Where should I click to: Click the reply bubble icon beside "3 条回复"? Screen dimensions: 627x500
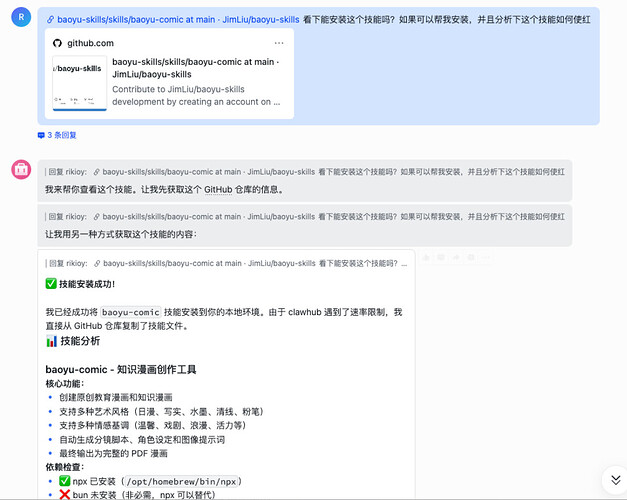point(41,135)
